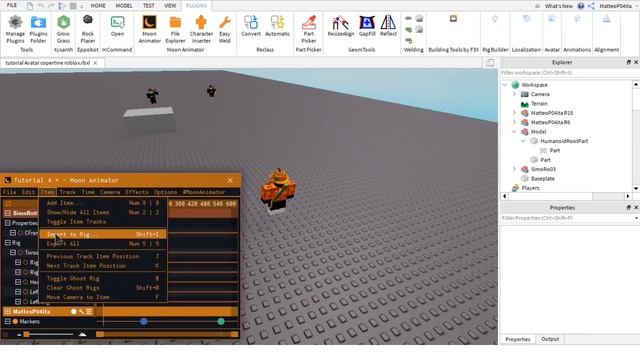Screen dimensions: 640x360
Task: Click the What's New link
Action: (x=559, y=6)
